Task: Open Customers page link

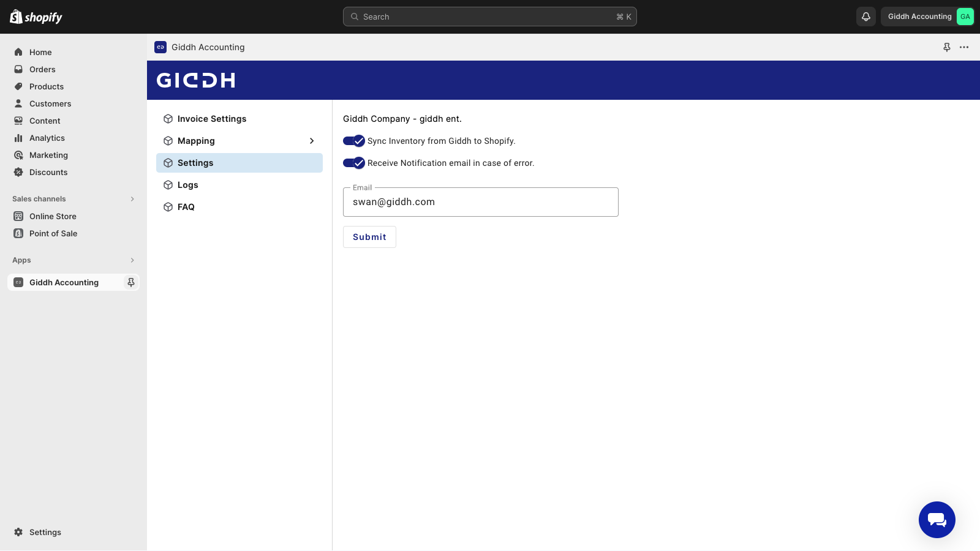Action: pyautogui.click(x=73, y=103)
